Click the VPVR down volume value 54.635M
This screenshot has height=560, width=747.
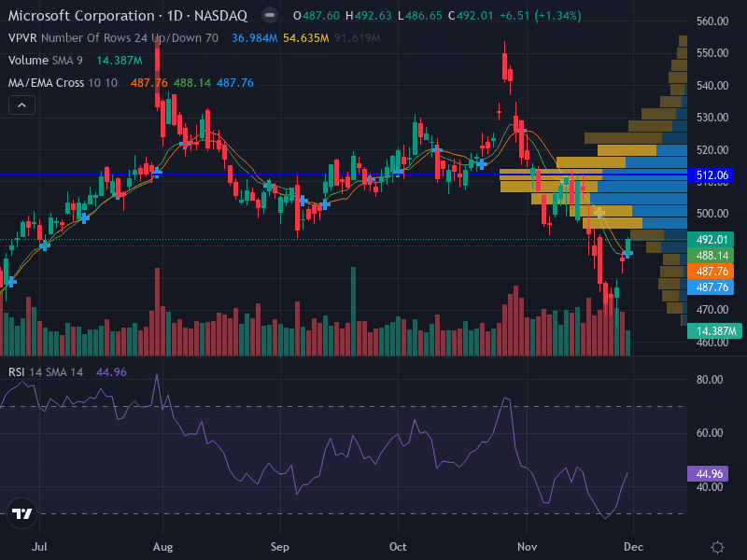306,38
